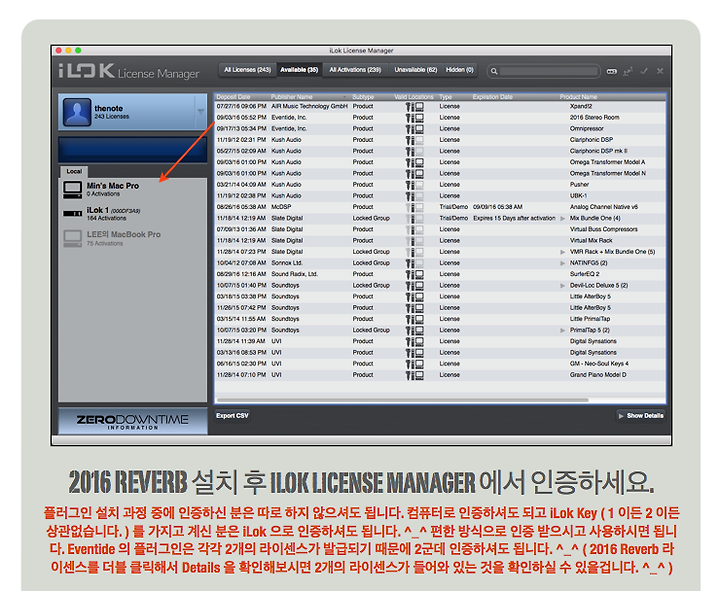Viewport: 720px width, 591px height.
Task: Select the GM - Neo-Soul Keys 4 row
Action: [x=440, y=364]
